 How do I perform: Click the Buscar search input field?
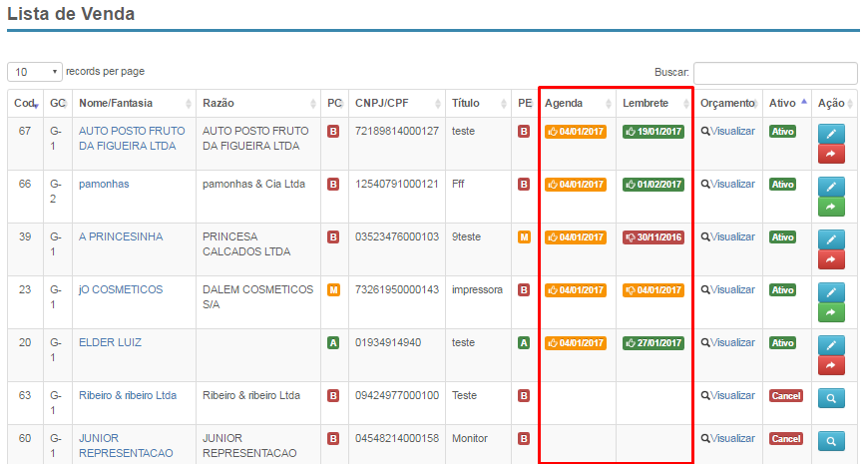(774, 73)
